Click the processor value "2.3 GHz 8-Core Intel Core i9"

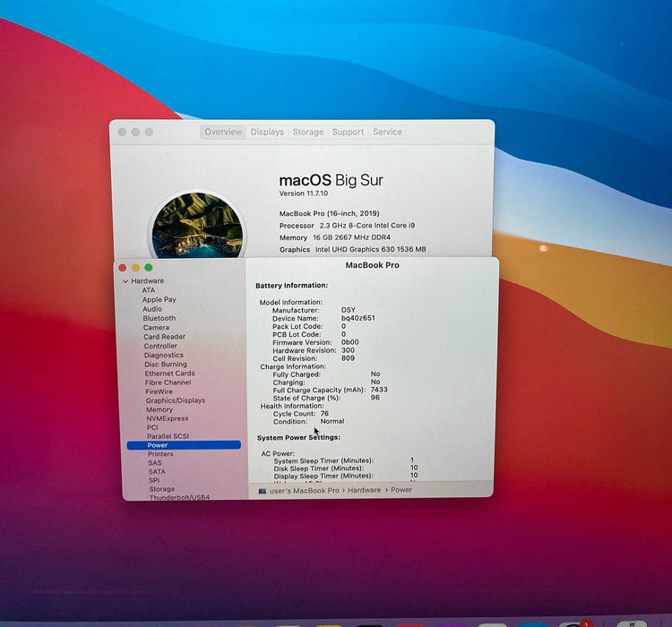367,226
